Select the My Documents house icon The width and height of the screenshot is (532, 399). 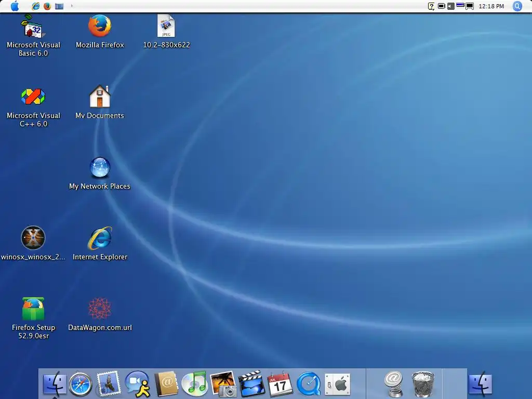[100, 102]
